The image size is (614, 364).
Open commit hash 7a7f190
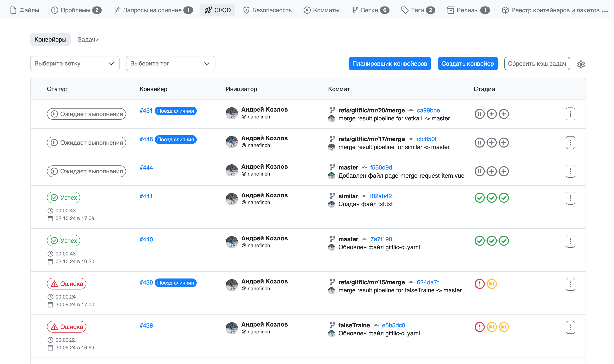(381, 239)
